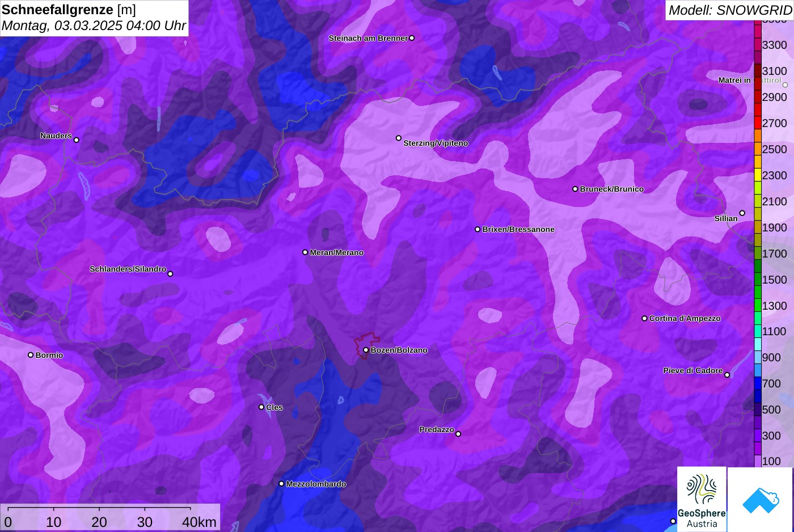Click the Meran/Merano location dot

pos(305,252)
